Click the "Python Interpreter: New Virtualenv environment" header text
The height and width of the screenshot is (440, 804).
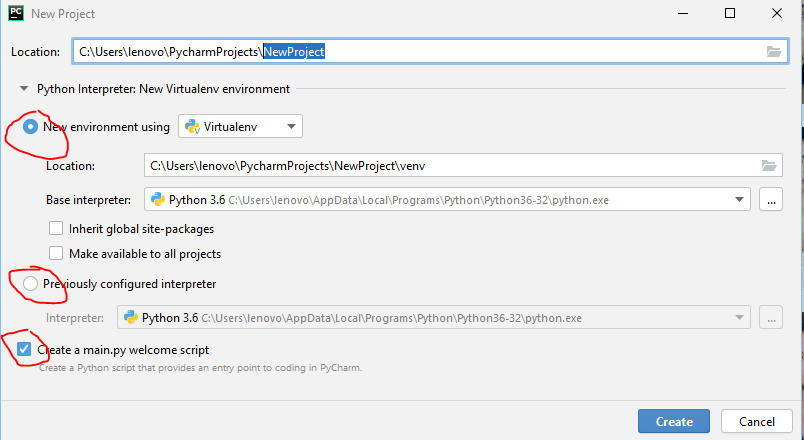tap(163, 89)
